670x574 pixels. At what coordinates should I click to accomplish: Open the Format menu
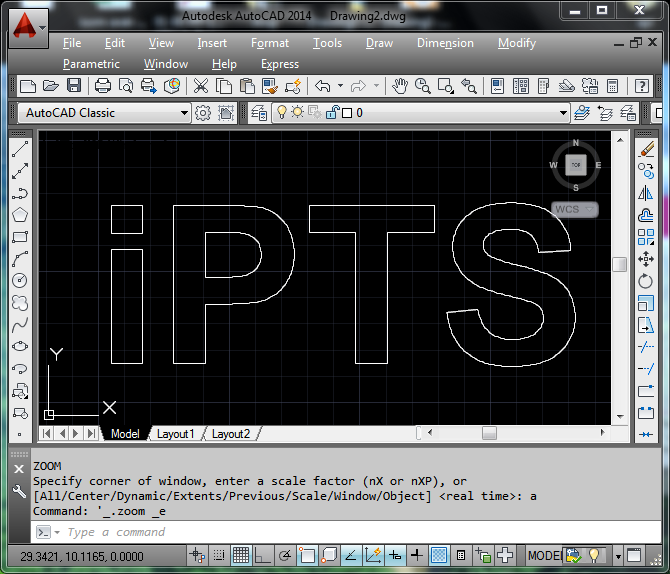(x=270, y=43)
